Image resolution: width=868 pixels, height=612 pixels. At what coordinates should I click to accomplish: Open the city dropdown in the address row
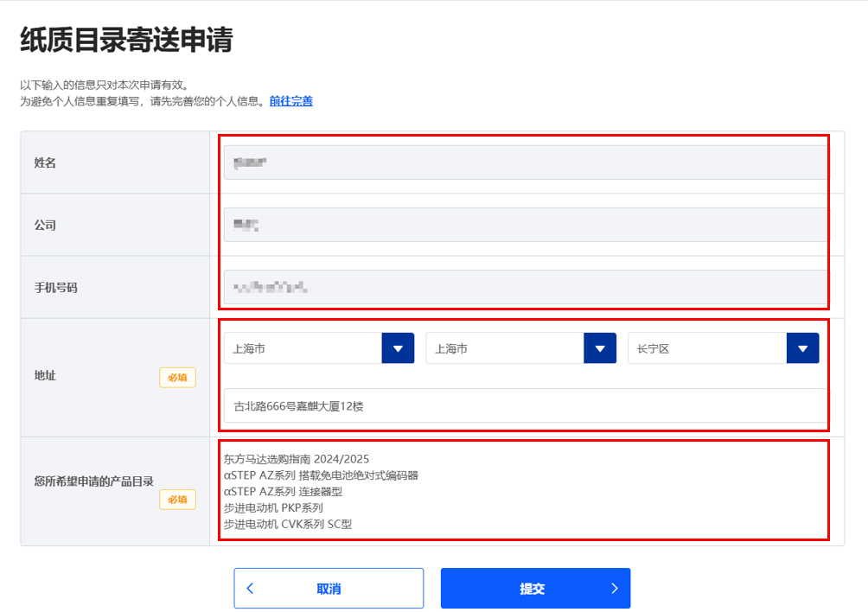click(510, 347)
